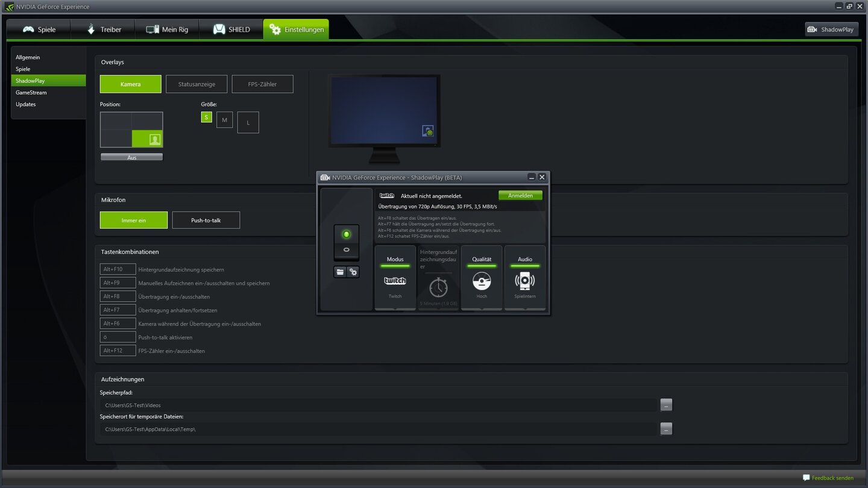Choose the Statusanzeige overlay option

(197, 84)
